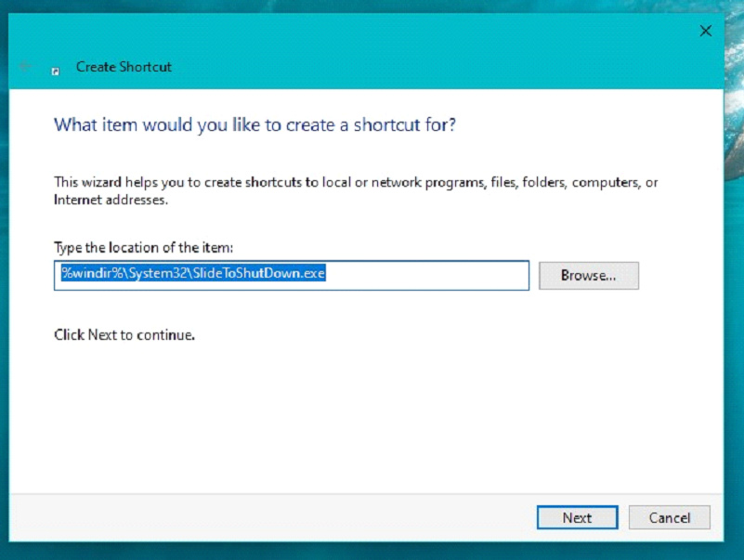Click the "Click Next to continue." instruction text
744x560 pixels.
[124, 334]
